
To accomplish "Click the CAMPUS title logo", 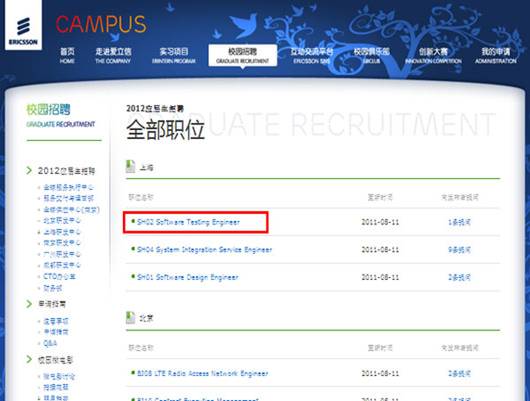I will 101,24.
